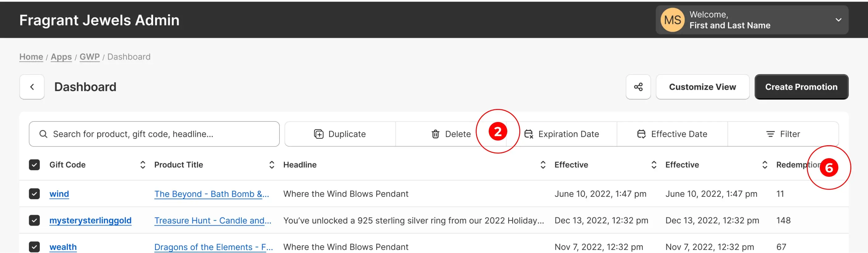
Task: Click the Headline column header label
Action: coord(300,165)
